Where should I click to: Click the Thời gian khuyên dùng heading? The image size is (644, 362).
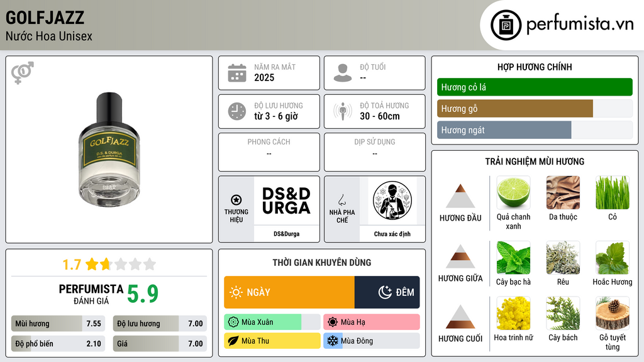(x=322, y=263)
